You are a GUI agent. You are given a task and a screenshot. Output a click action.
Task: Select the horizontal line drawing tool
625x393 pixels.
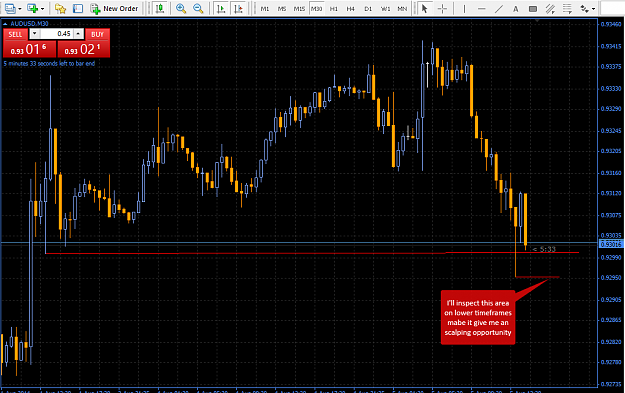482,8
